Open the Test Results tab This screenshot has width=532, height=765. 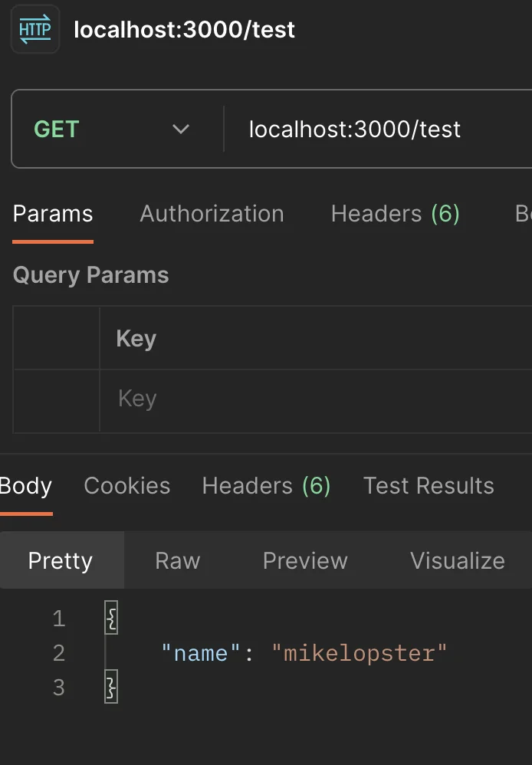(429, 486)
